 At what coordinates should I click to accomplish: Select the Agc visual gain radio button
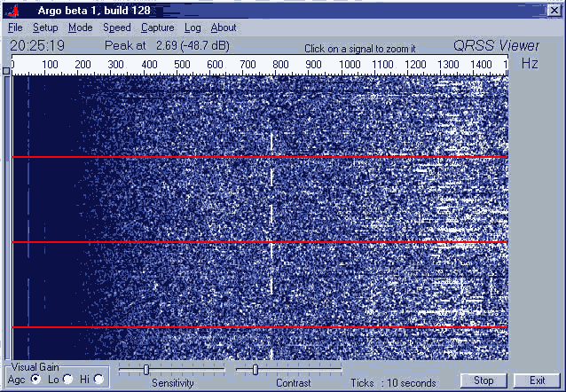pyautogui.click(x=35, y=379)
